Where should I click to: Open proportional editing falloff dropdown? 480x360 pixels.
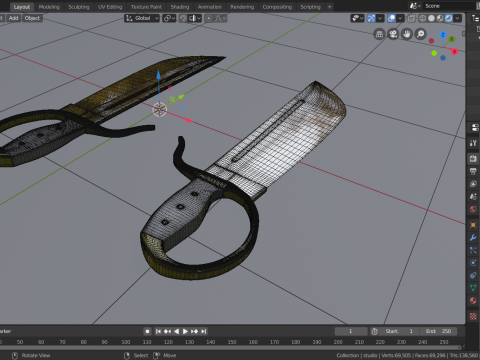point(220,18)
